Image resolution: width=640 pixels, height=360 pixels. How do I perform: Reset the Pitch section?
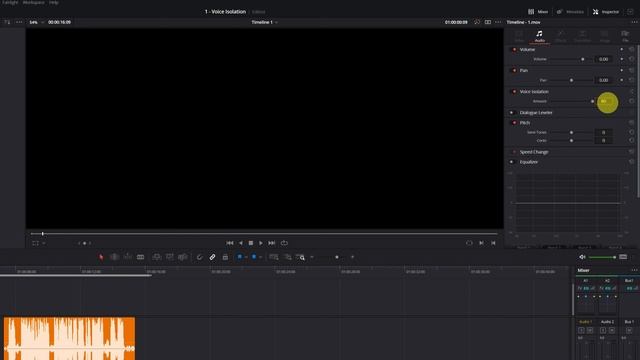[x=631, y=122]
